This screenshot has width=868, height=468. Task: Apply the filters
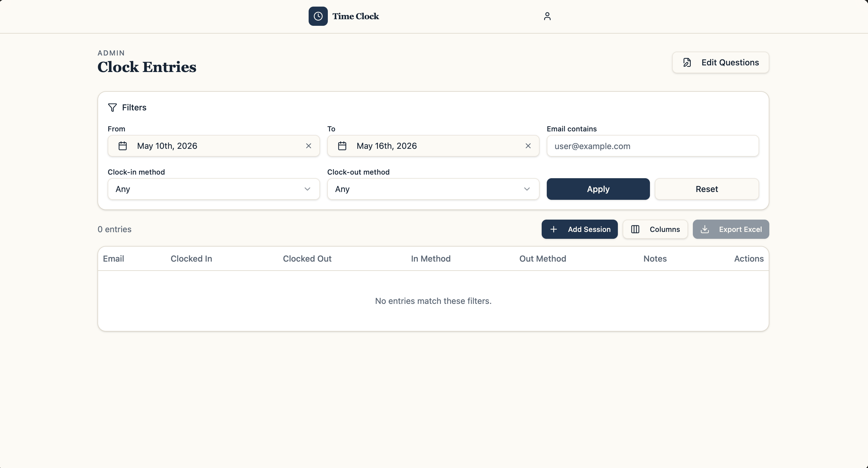click(598, 189)
